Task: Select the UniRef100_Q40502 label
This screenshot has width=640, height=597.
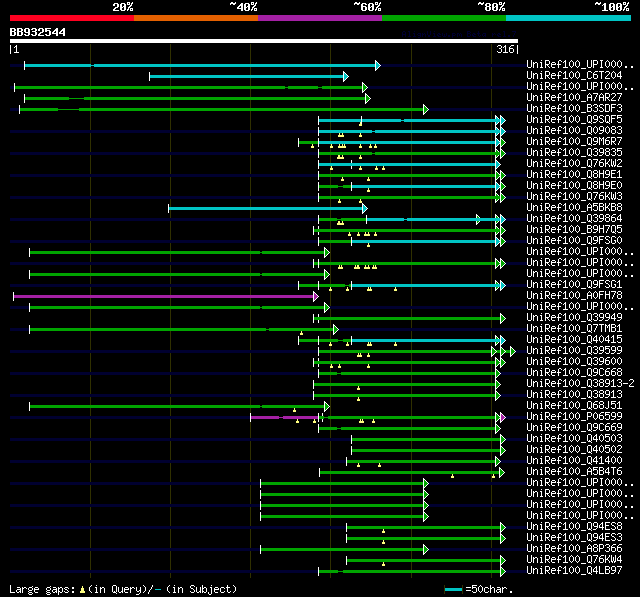Action: [574, 450]
